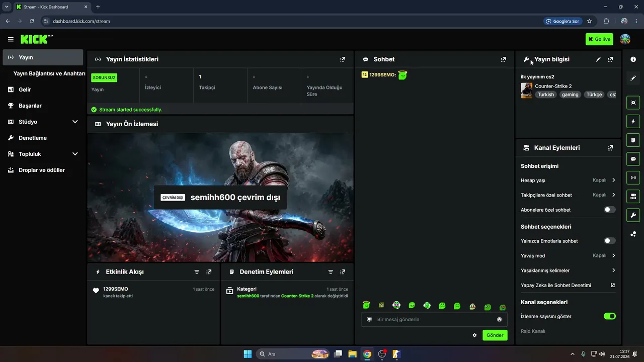
Task: Edit stream info with the pencil in Yayın bilgisi
Action: click(598, 59)
